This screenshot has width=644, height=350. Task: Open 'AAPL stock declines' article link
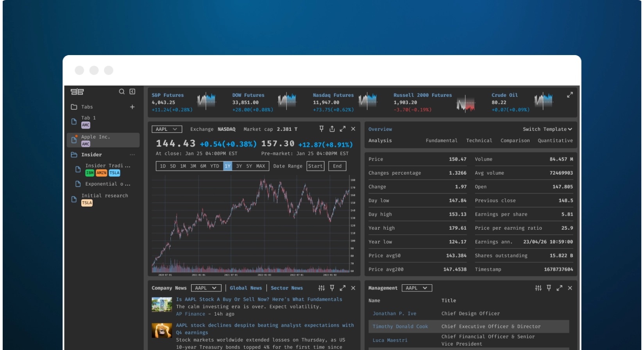pyautogui.click(x=265, y=329)
